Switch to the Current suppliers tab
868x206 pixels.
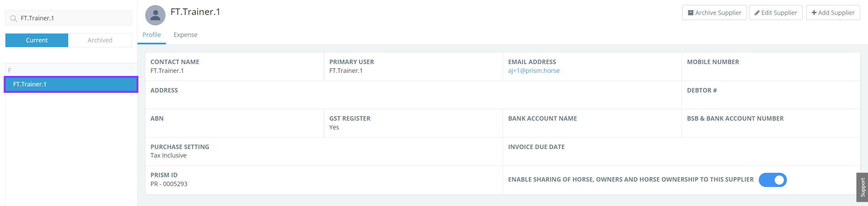click(x=37, y=40)
